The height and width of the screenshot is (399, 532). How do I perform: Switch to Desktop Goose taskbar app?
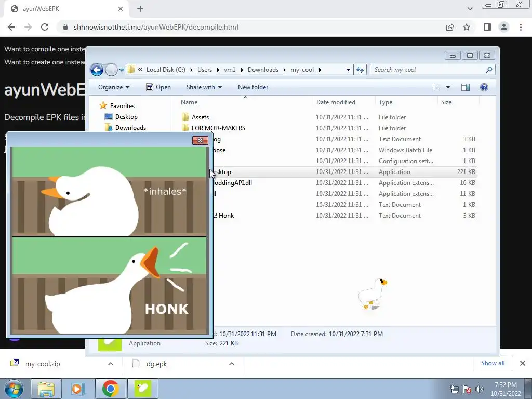click(142, 389)
